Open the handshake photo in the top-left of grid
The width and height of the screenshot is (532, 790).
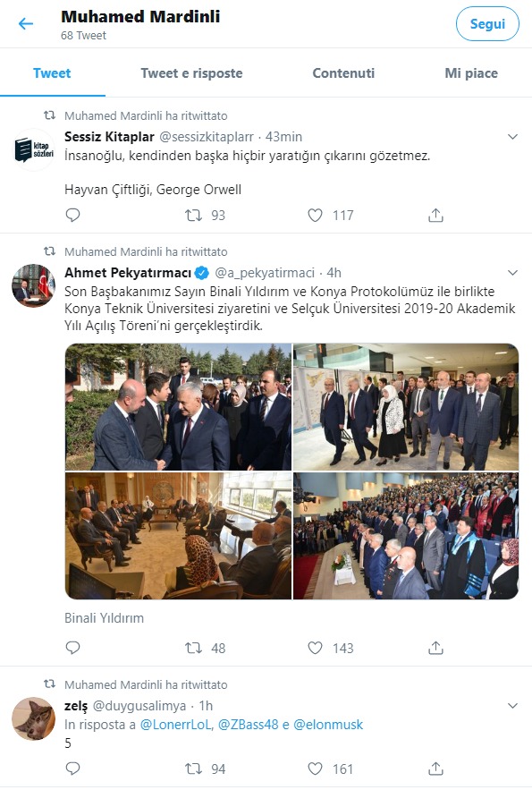(x=179, y=407)
